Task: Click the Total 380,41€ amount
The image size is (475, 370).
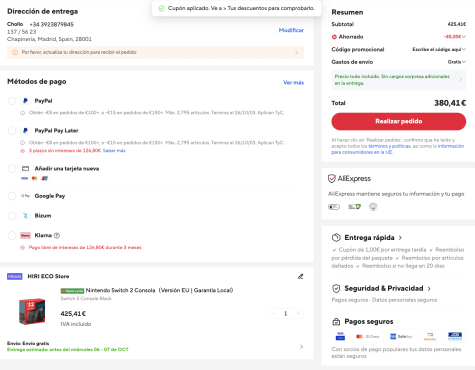Action: coord(450,103)
